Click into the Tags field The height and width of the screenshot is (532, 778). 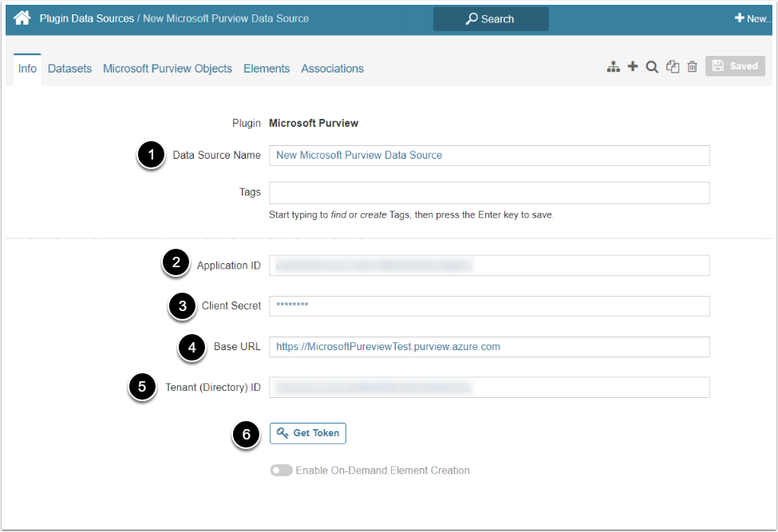click(x=489, y=193)
